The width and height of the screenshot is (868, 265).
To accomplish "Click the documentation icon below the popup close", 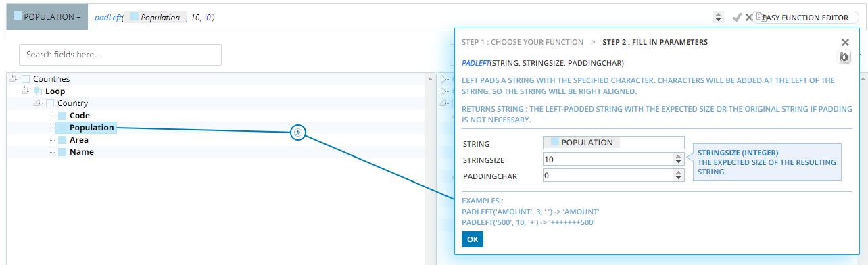I will [x=844, y=57].
